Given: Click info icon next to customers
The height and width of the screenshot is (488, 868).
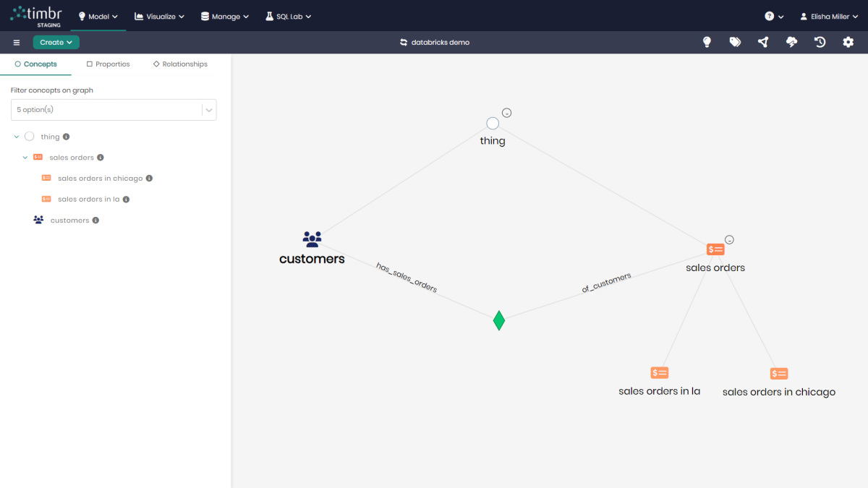Looking at the screenshot, I should pos(95,221).
